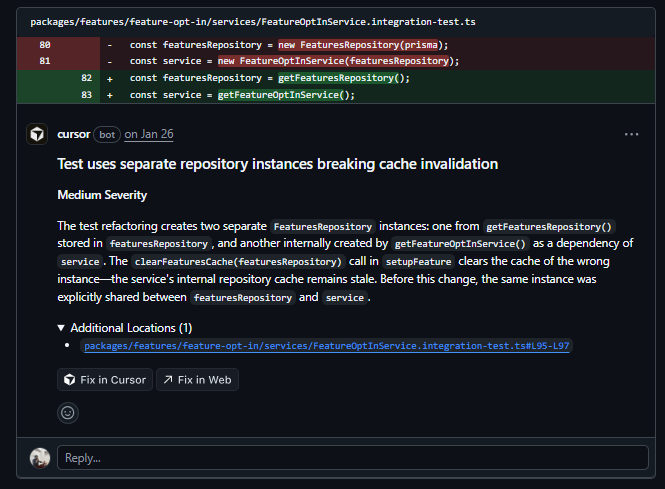The width and height of the screenshot is (665, 489).
Task: Open the integration-test.ts#L95-L97 link
Action: 327,346
